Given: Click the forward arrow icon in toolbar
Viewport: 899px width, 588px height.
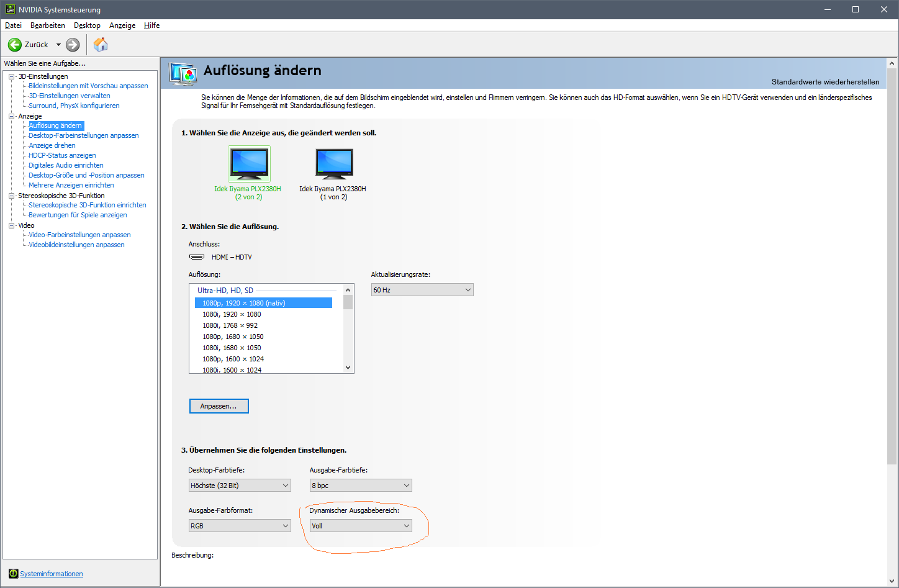Looking at the screenshot, I should tap(73, 45).
